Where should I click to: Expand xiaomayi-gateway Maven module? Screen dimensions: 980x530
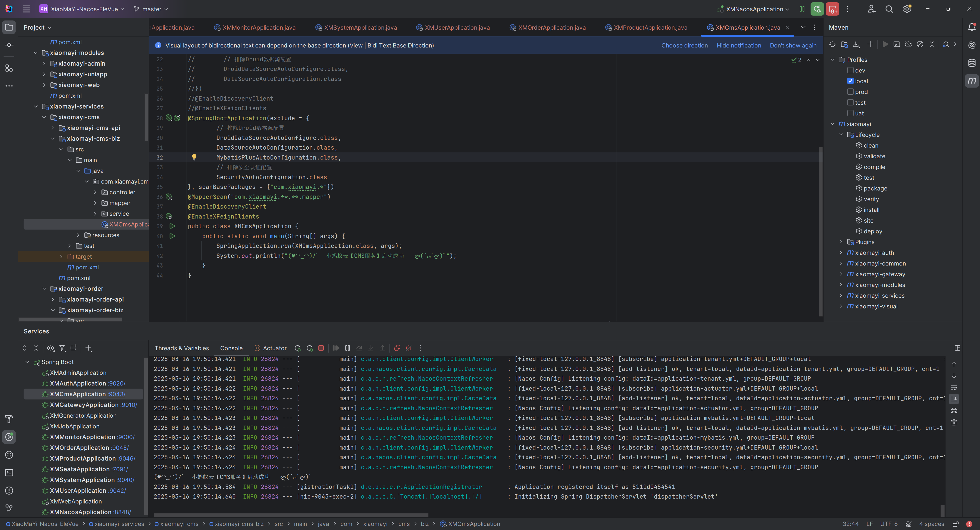(841, 274)
